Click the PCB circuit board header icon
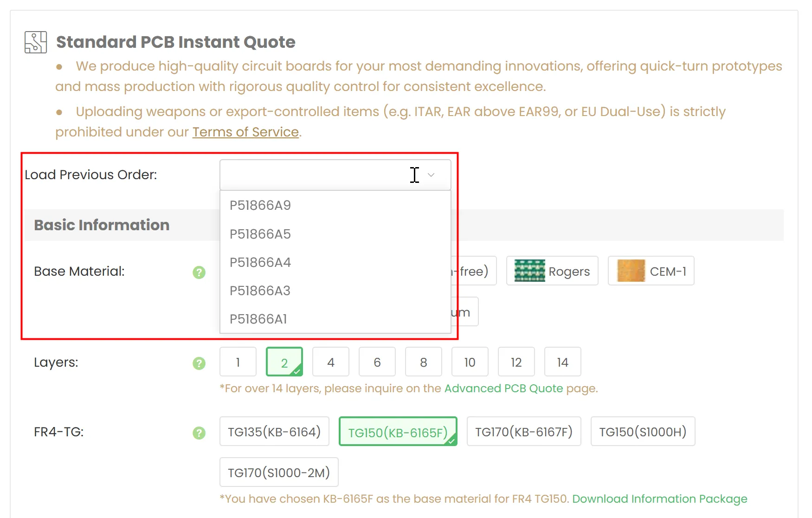 click(x=36, y=42)
